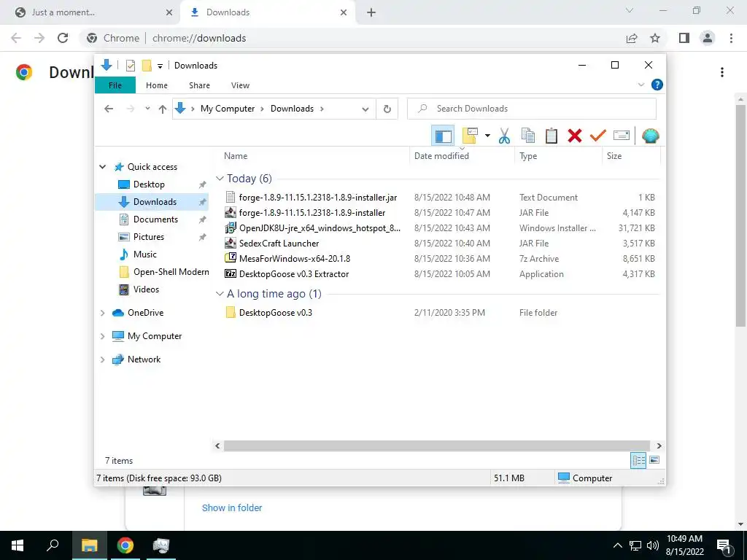Switch to Large icons view icon

click(x=654, y=461)
